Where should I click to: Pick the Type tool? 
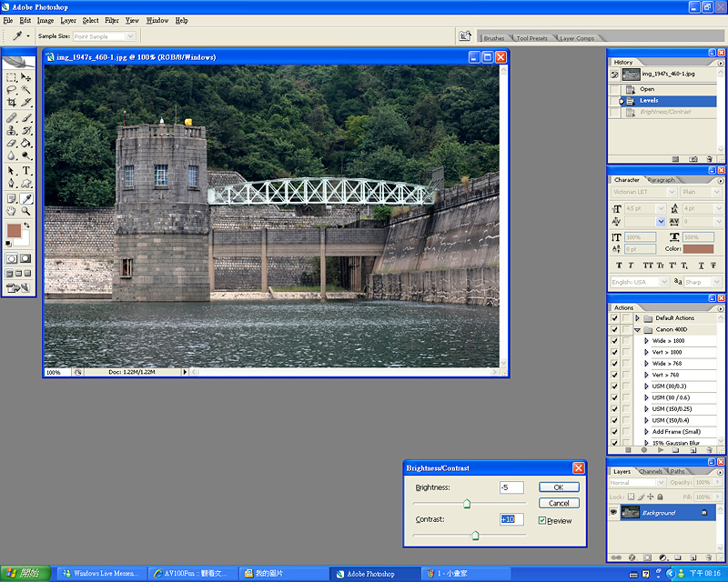26,170
